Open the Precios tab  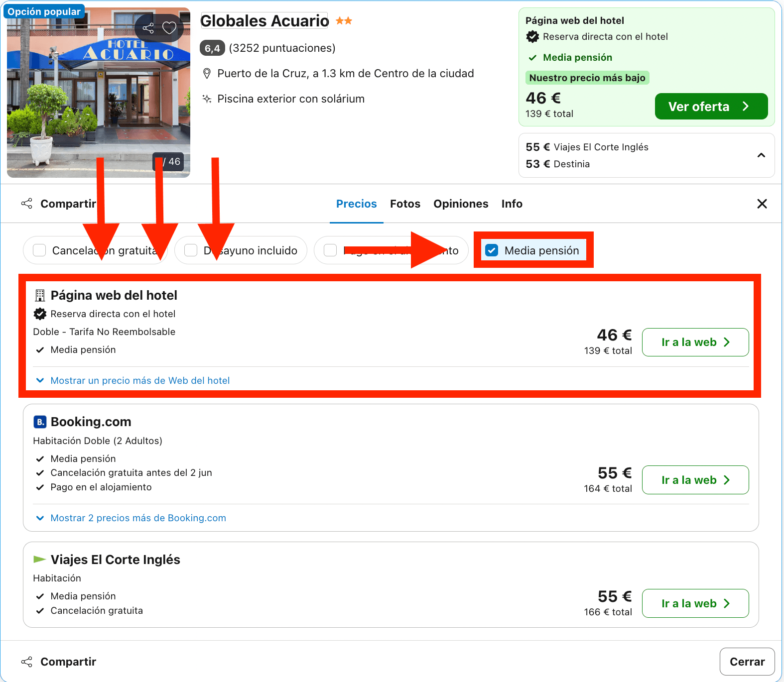point(357,204)
